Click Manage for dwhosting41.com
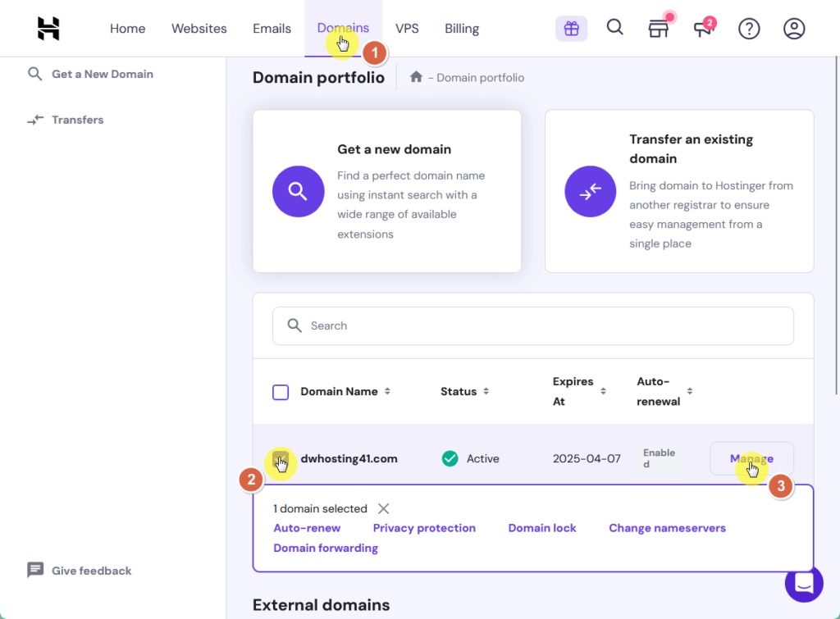The height and width of the screenshot is (619, 840). (751, 458)
